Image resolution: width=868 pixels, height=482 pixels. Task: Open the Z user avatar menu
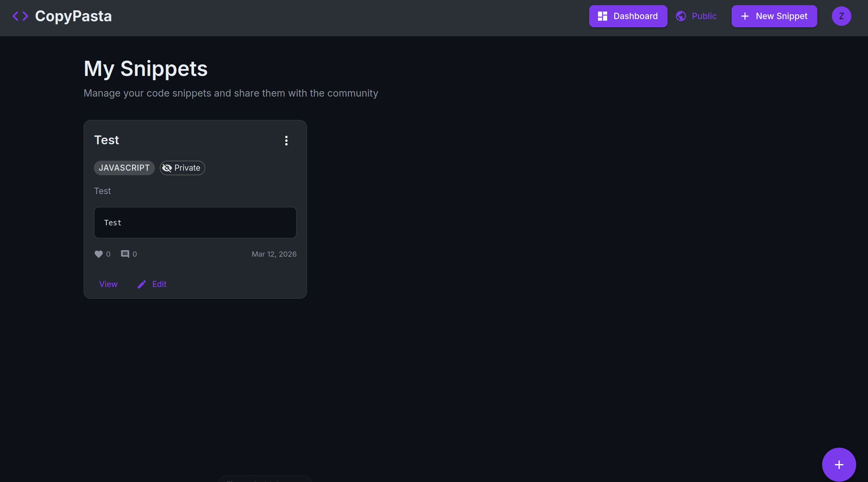tap(841, 16)
